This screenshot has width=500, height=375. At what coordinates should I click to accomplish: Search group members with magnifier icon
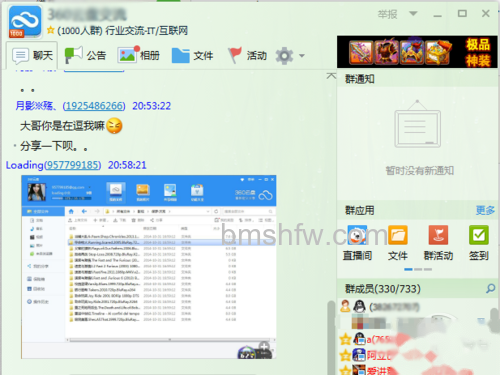(x=490, y=288)
